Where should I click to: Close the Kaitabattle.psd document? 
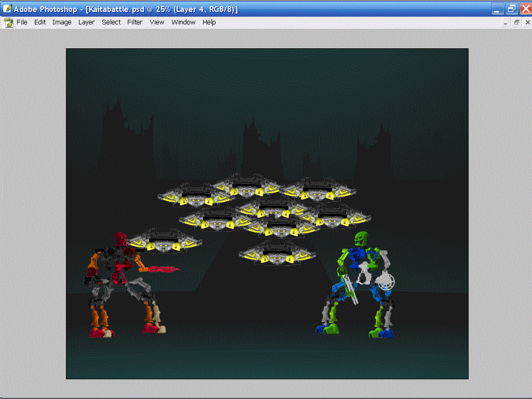527,23
